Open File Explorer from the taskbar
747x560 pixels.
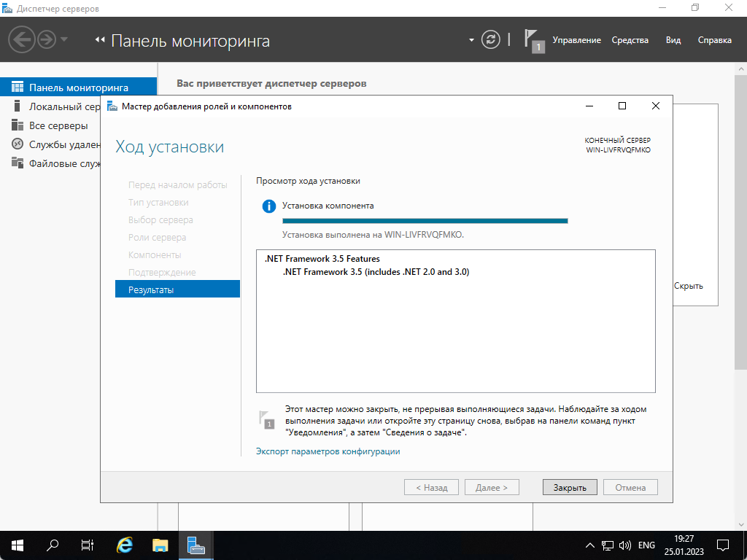160,545
